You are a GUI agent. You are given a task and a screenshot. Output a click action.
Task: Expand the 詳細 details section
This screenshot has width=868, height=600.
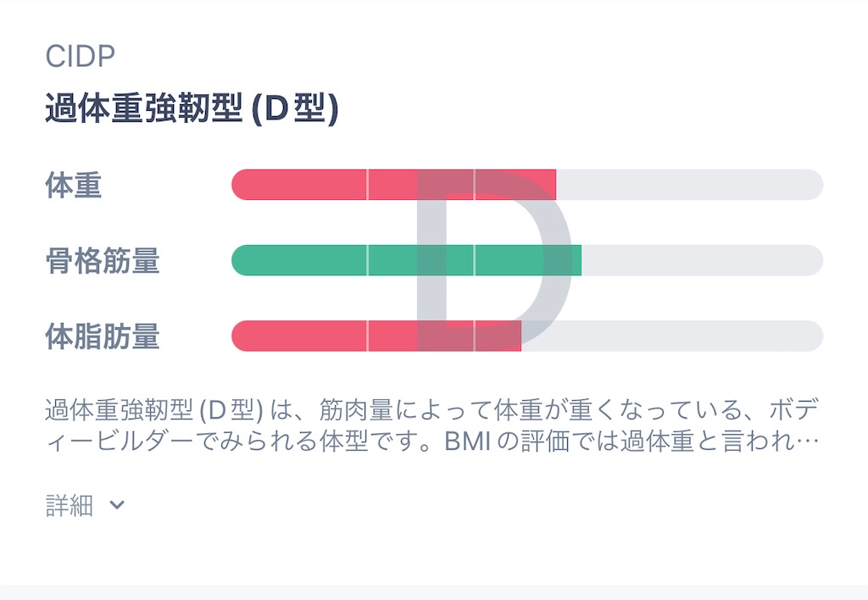[86, 505]
